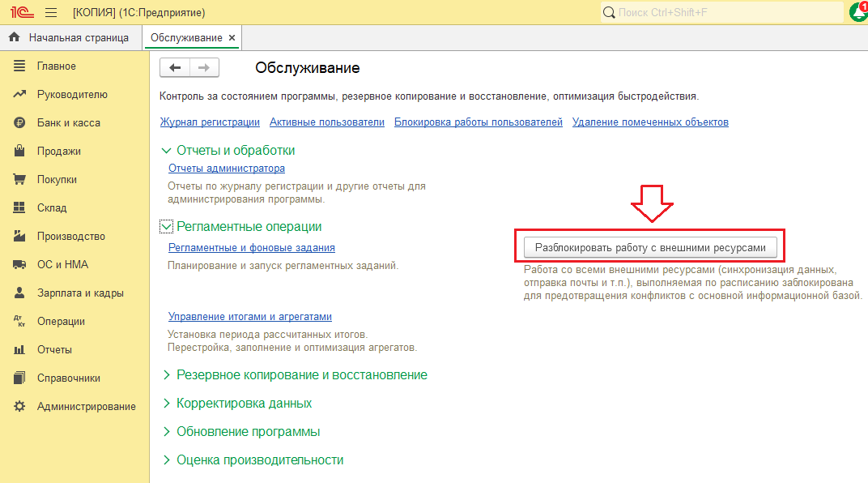Click the Продажи bag icon
The image size is (868, 483).
pos(19,151)
